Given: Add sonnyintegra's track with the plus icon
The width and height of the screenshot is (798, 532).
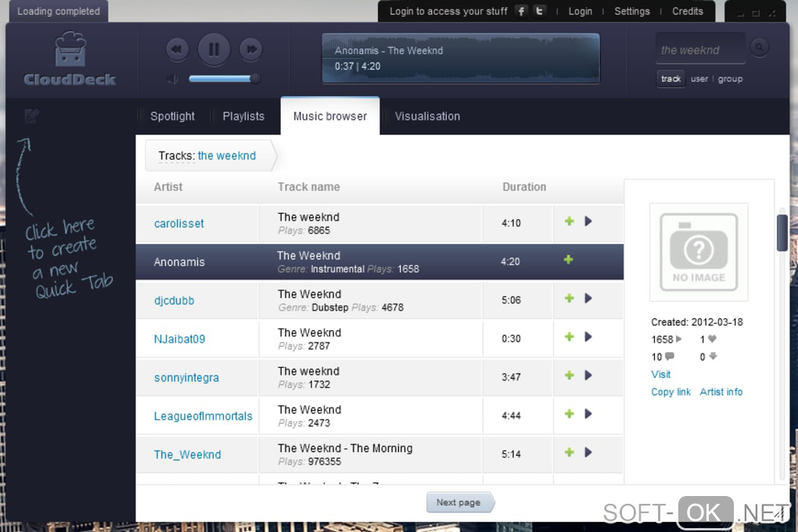Looking at the screenshot, I should click(x=569, y=376).
